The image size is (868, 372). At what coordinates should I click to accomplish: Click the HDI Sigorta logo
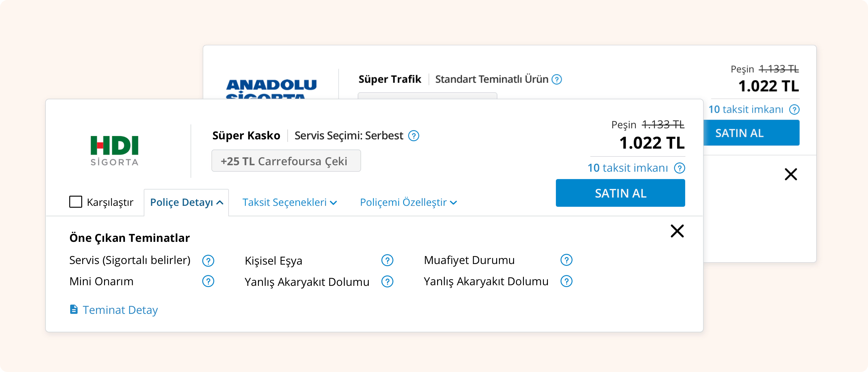pyautogui.click(x=115, y=150)
